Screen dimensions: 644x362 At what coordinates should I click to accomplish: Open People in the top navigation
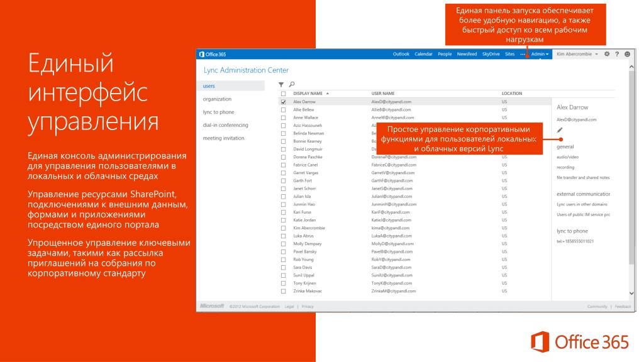click(x=445, y=54)
